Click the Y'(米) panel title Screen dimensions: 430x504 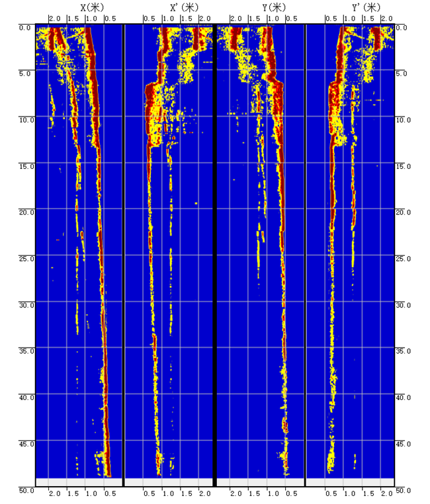pyautogui.click(x=366, y=7)
